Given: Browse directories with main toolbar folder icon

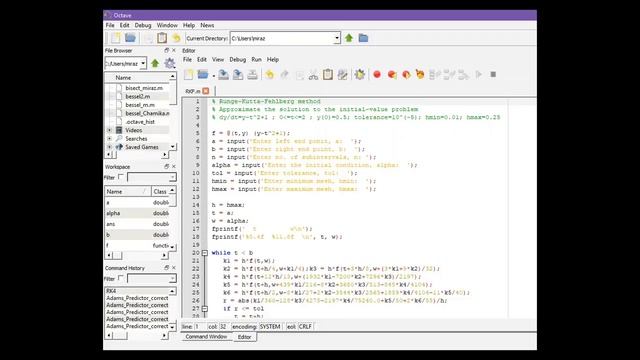Looking at the screenshot, I should click(x=363, y=38).
